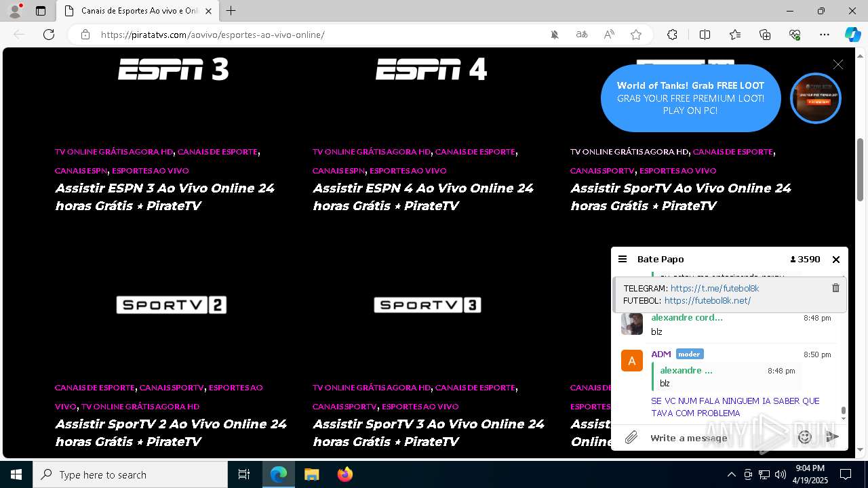Open the tab actions menu icon
Viewport: 868px width, 488px height.
[x=41, y=11]
